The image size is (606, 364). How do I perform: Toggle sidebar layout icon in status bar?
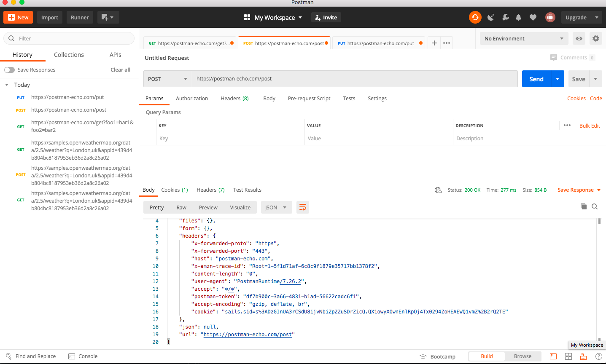point(553,356)
